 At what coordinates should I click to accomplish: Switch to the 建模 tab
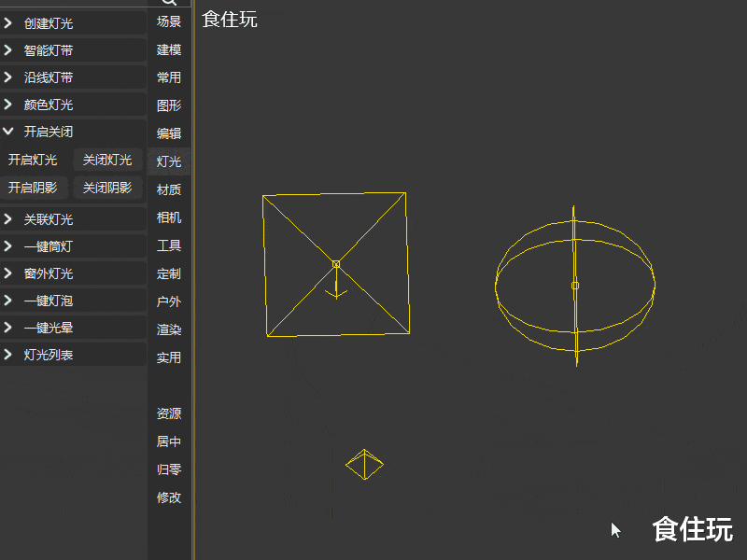[x=169, y=49]
